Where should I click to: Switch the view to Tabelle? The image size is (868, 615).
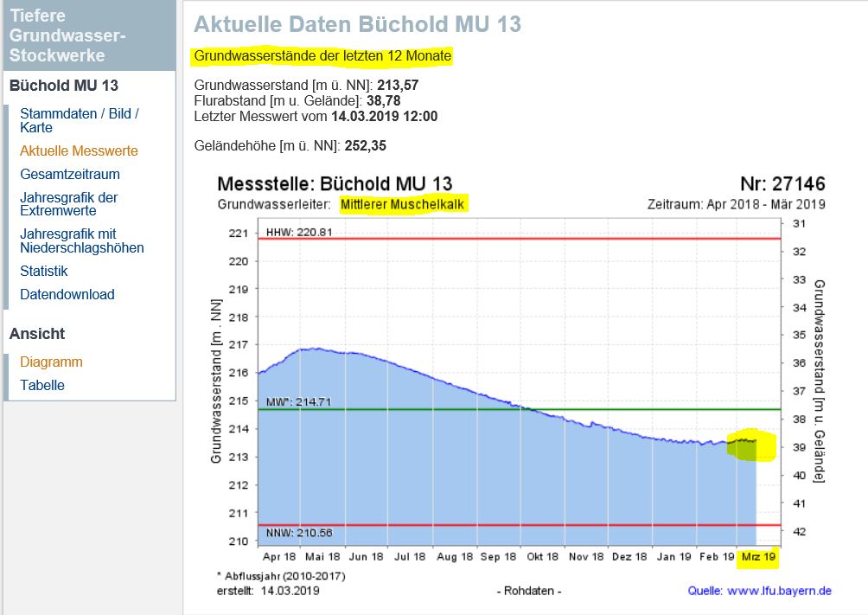(42, 385)
